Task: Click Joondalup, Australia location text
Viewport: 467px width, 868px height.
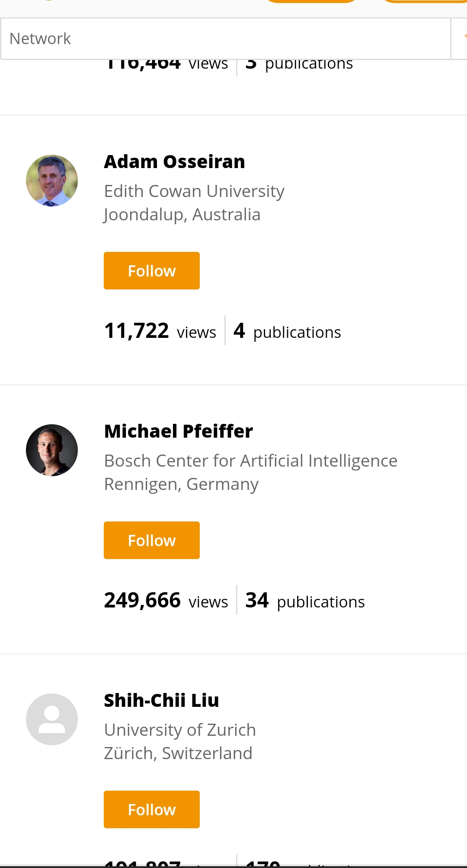Action: click(182, 215)
